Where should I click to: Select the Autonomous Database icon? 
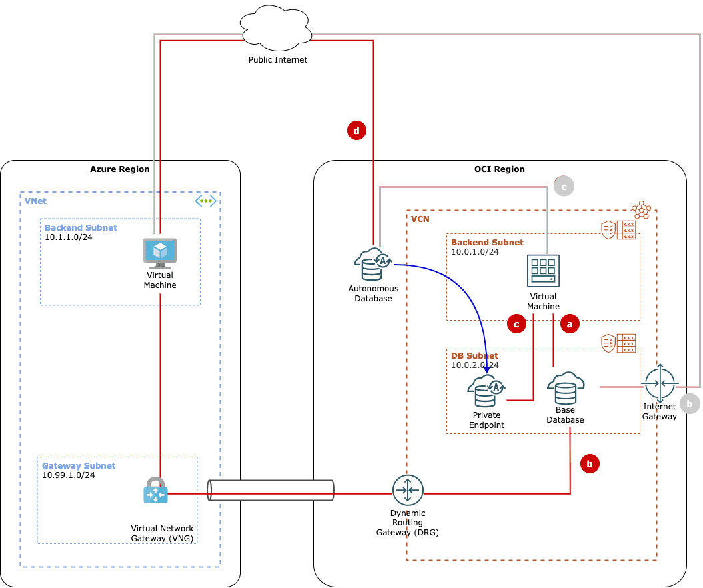(x=373, y=264)
